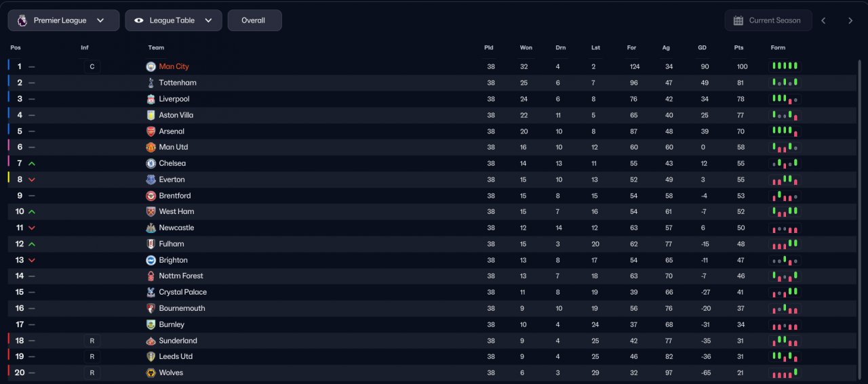Screen dimensions: 868x384
Task: Click the Current Season button
Action: pyautogui.click(x=766, y=20)
